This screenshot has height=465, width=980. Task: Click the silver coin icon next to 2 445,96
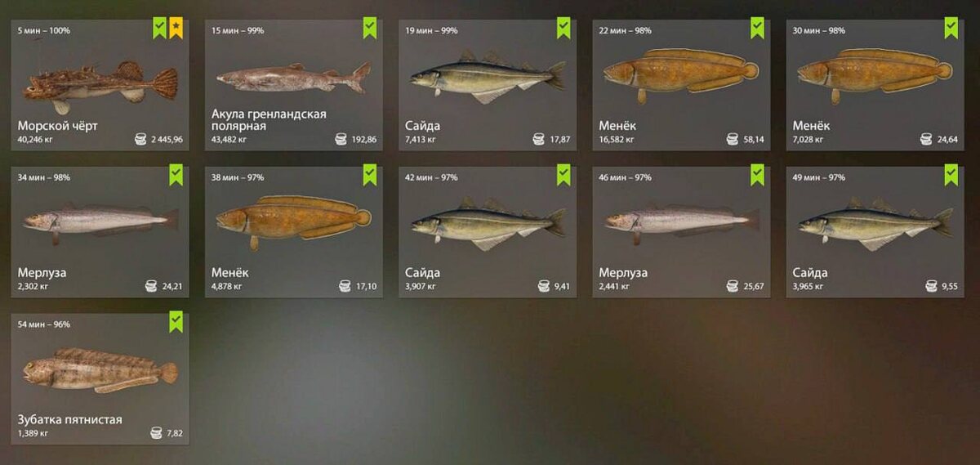tap(141, 140)
